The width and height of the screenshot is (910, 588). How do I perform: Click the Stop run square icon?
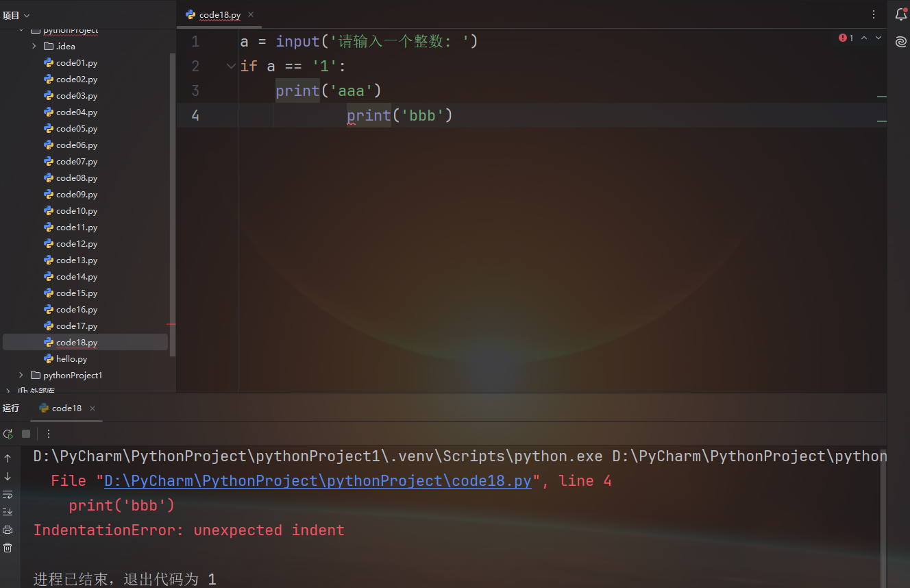click(26, 434)
